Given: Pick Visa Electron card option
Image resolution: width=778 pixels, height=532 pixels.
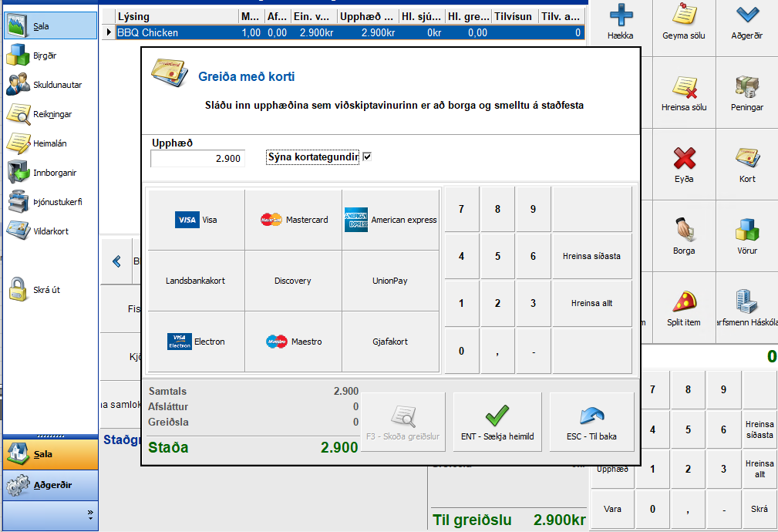Looking at the screenshot, I should (196, 342).
